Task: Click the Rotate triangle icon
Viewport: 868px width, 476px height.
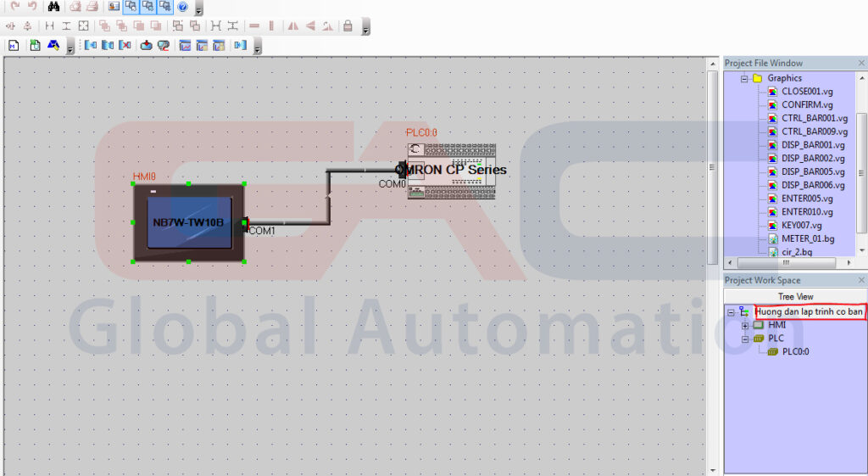Action: click(x=328, y=25)
